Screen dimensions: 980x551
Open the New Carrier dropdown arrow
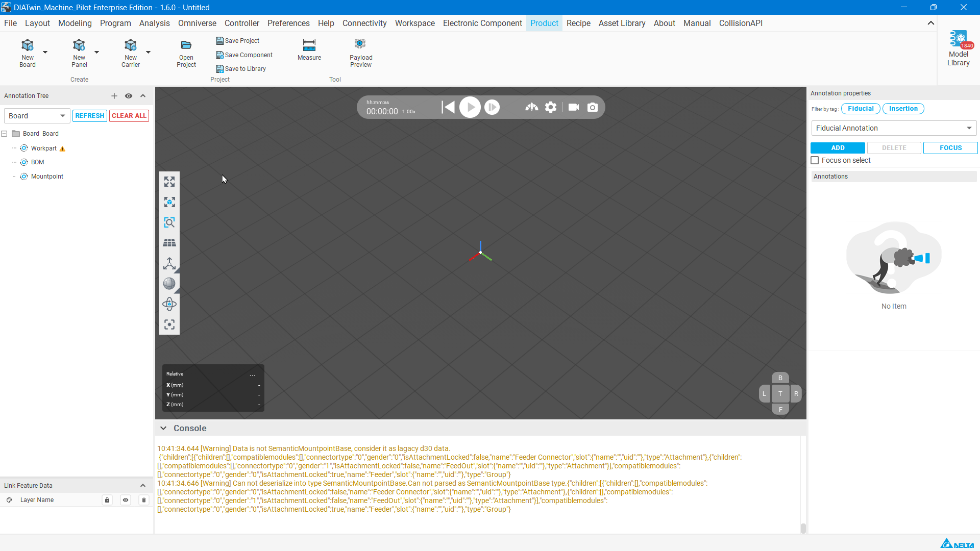tap(149, 52)
